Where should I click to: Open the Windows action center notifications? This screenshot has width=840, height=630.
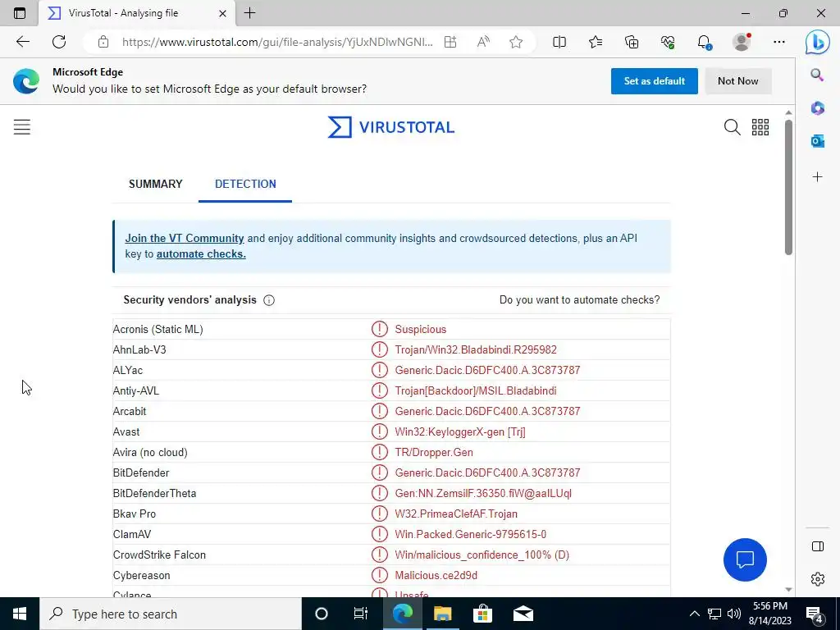815,614
